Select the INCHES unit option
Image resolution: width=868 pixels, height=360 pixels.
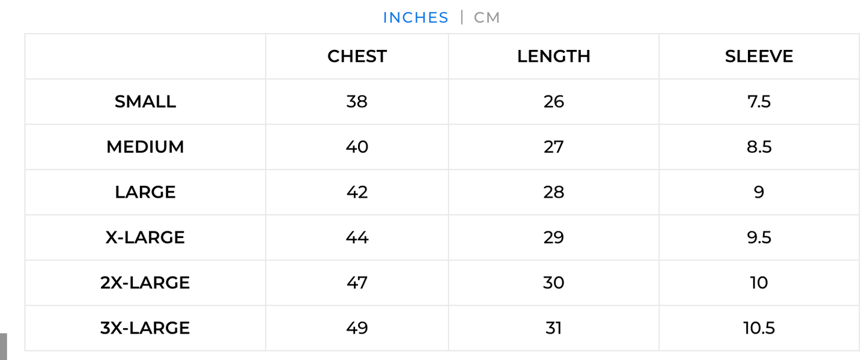(416, 17)
